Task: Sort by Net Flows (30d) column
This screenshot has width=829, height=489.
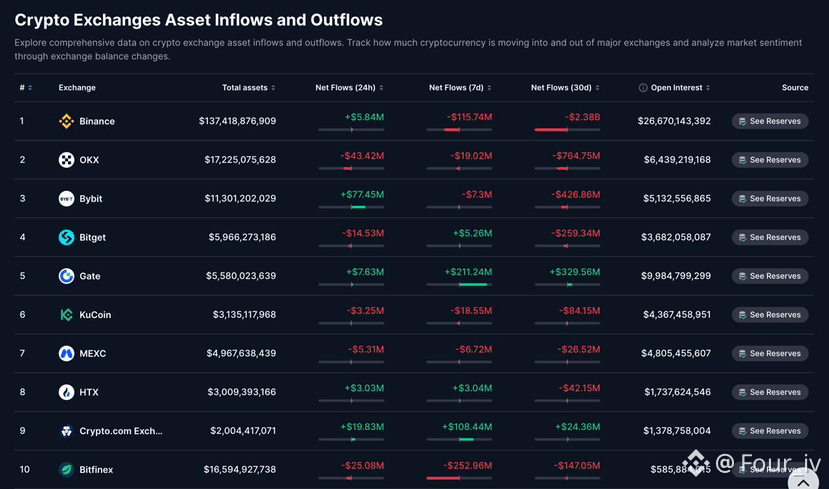Action: click(597, 88)
